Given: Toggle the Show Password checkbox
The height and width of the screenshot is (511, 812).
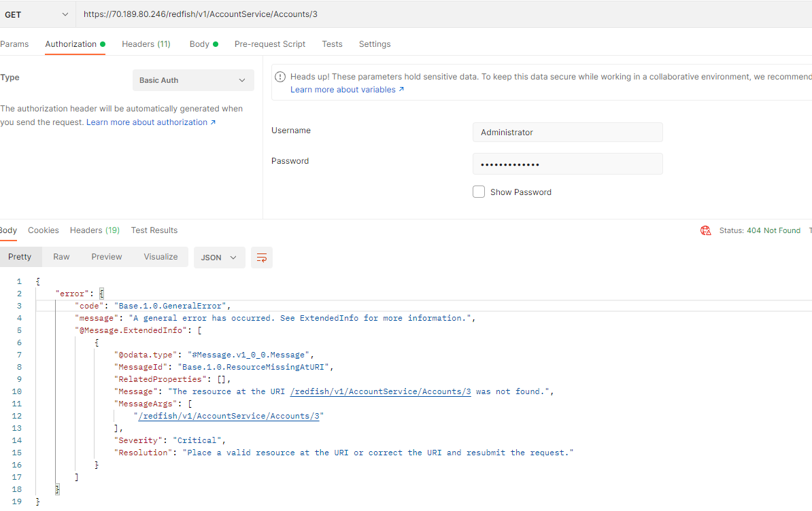Looking at the screenshot, I should pyautogui.click(x=479, y=192).
